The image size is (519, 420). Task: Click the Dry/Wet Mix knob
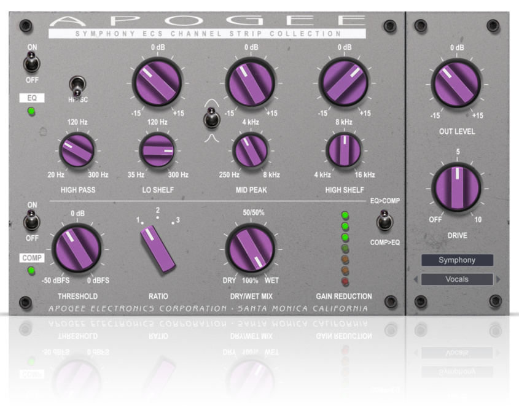pyautogui.click(x=251, y=249)
